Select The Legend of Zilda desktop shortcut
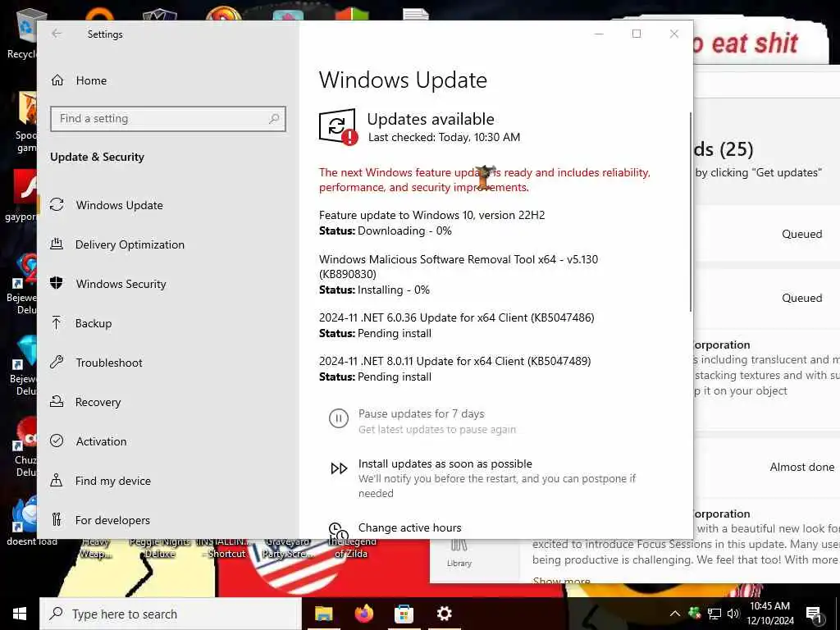 (351, 549)
